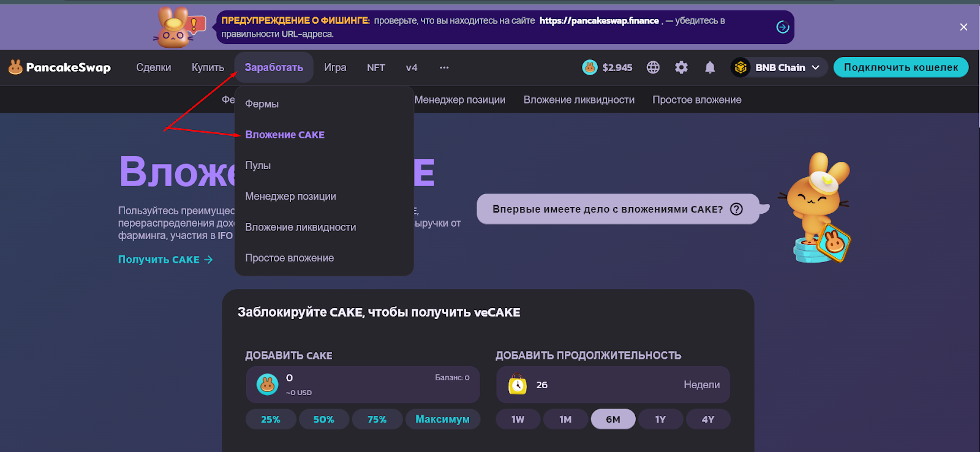980x452 pixels.
Task: Select 6M lock duration
Action: click(x=613, y=420)
